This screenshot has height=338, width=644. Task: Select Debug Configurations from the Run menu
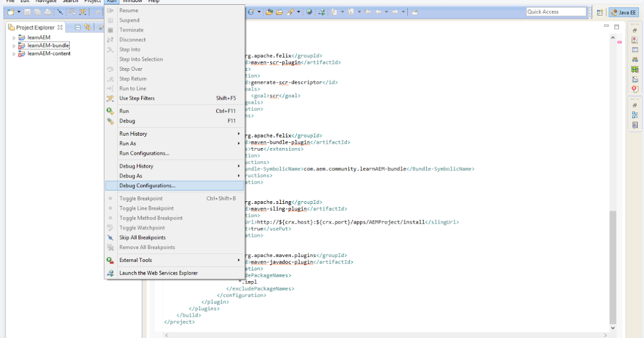[x=147, y=186]
